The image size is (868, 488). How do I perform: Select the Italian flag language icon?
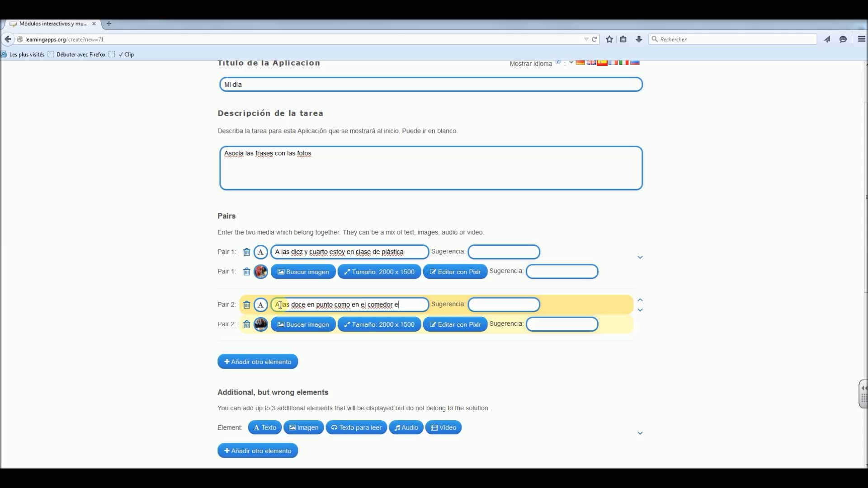[623, 63]
